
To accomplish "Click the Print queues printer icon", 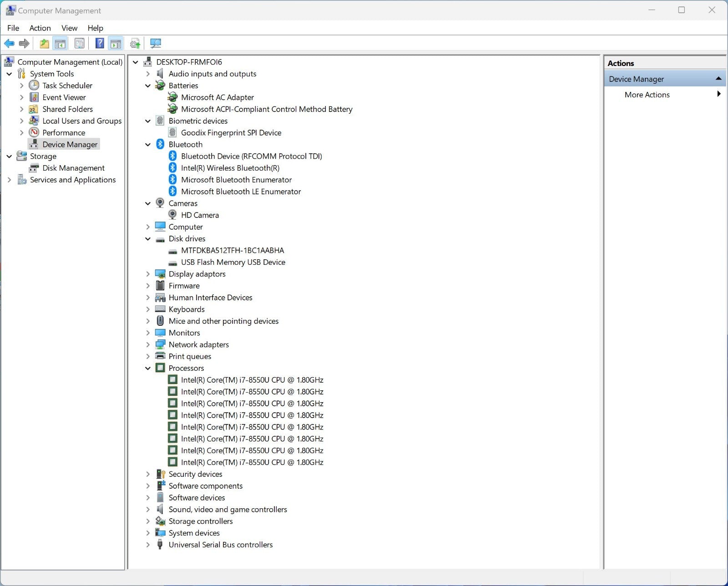I will point(160,356).
